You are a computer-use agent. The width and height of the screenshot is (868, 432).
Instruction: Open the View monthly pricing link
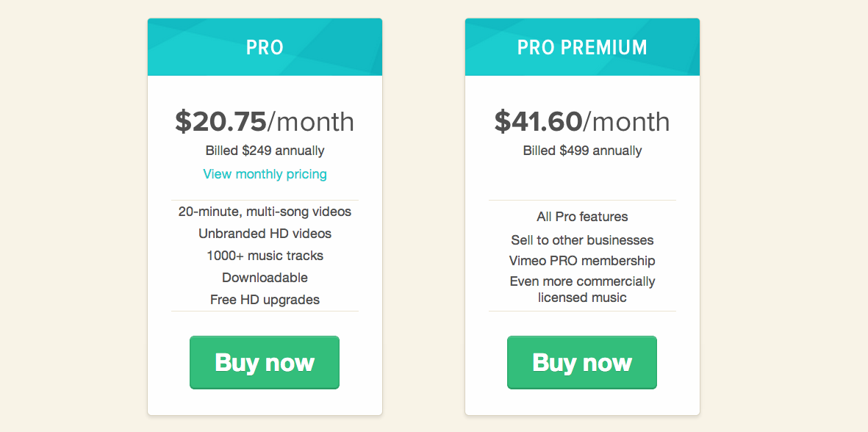(x=265, y=174)
